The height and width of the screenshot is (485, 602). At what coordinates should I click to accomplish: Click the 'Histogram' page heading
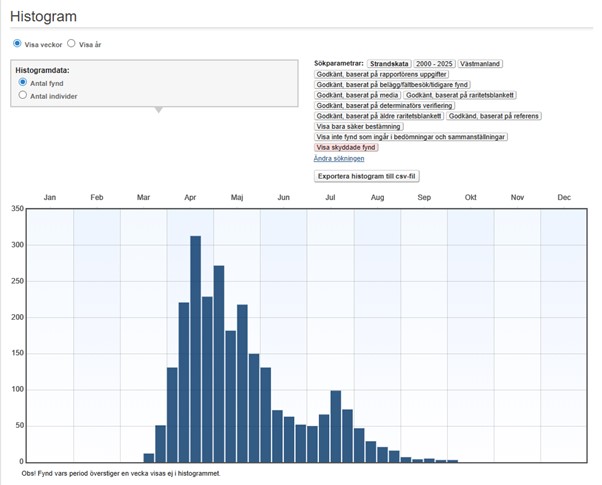point(45,17)
